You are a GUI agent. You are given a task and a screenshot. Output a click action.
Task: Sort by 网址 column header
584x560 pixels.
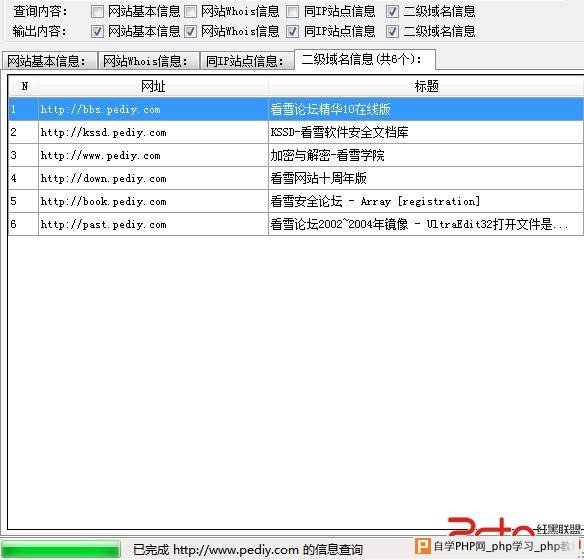[x=153, y=86]
